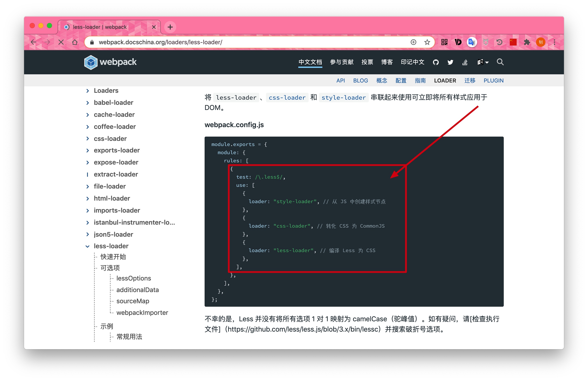Click the lock icon in address bar
This screenshot has width=588, height=381.
tap(92, 42)
